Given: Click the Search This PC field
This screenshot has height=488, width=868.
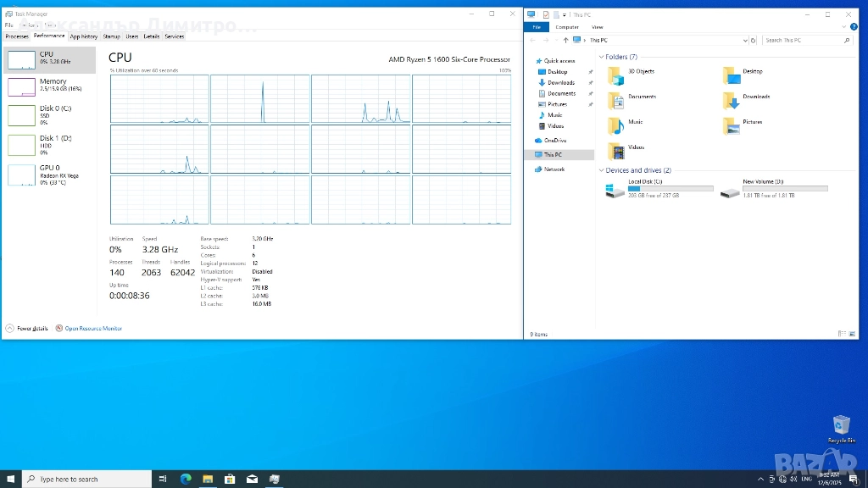Looking at the screenshot, I should click(801, 40).
